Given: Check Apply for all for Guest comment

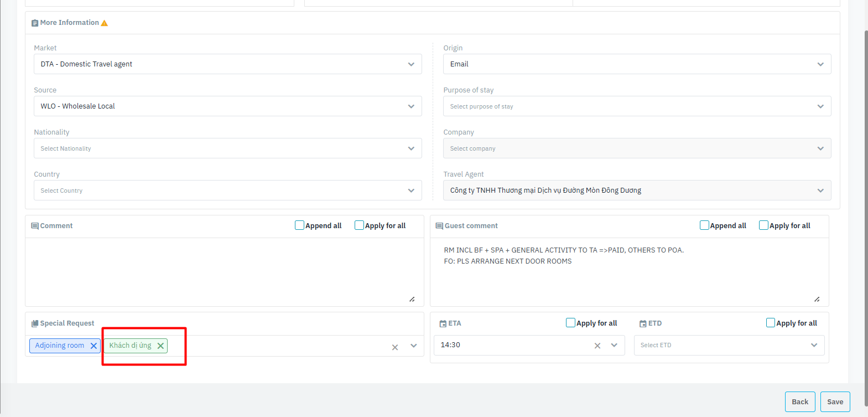Looking at the screenshot, I should 763,225.
